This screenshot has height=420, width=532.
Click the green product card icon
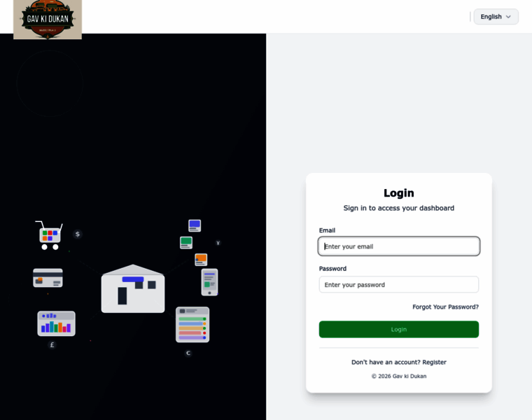(186, 243)
